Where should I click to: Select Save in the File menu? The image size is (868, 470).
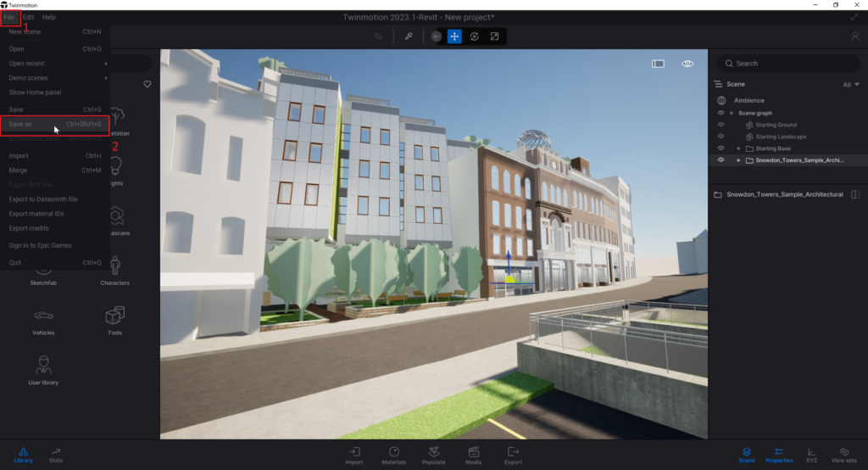coord(55,109)
